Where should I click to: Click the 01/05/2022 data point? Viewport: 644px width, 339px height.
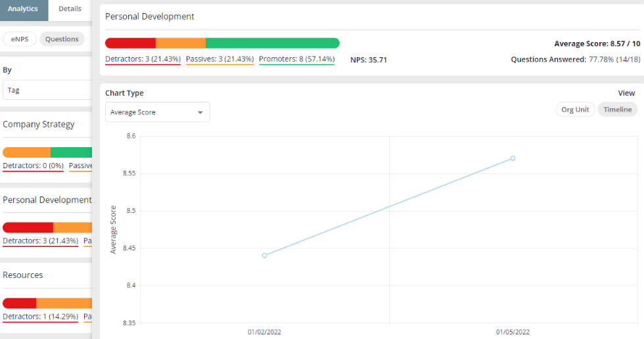click(x=513, y=158)
